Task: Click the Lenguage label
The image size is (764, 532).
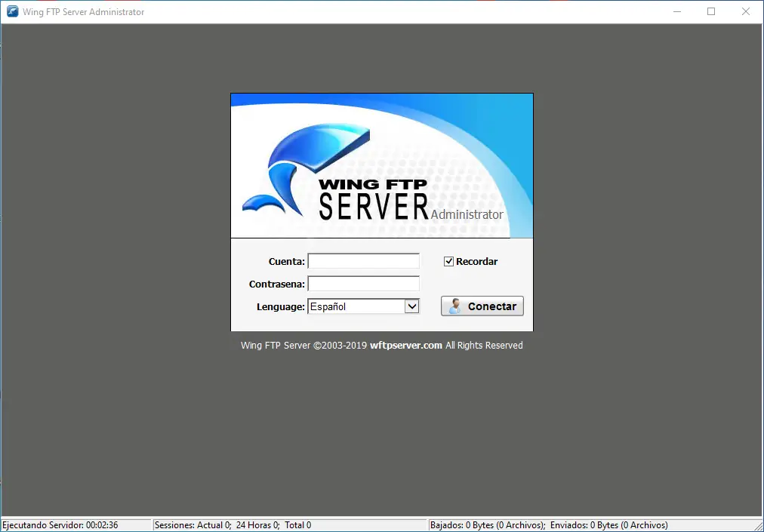Action: [x=281, y=307]
